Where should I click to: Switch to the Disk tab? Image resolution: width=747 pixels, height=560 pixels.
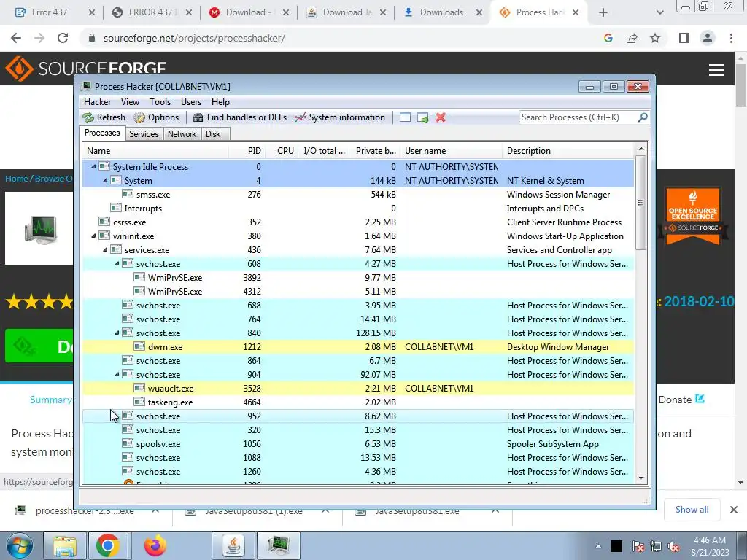click(x=214, y=134)
